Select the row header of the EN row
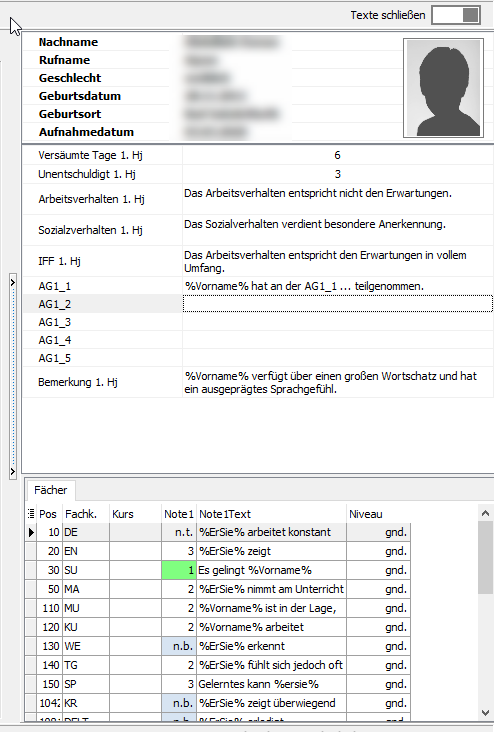The image size is (494, 732). (31, 551)
